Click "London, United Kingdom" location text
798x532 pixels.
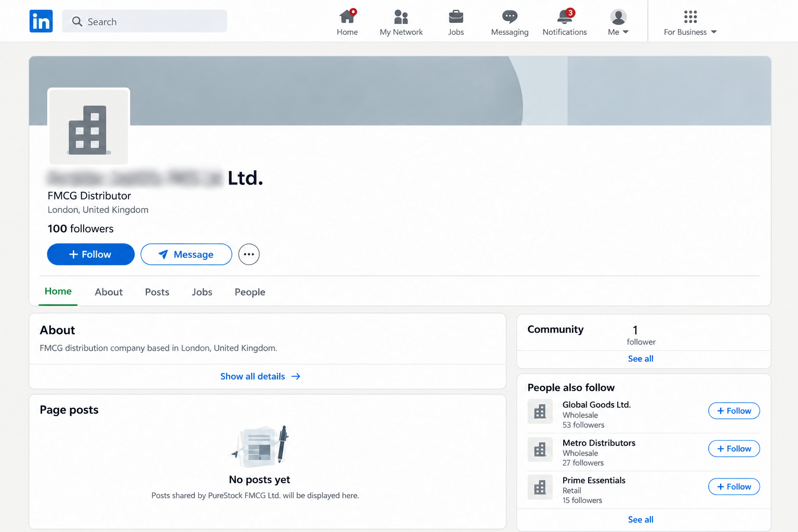[x=98, y=210]
